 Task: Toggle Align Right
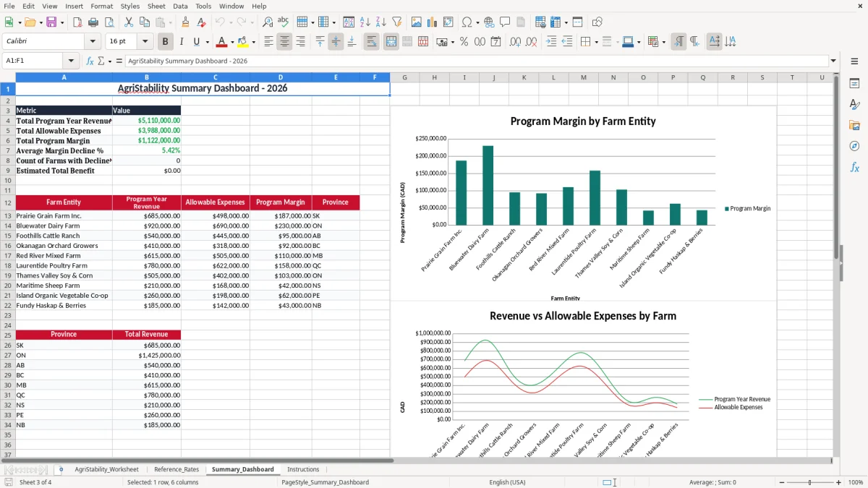[299, 42]
